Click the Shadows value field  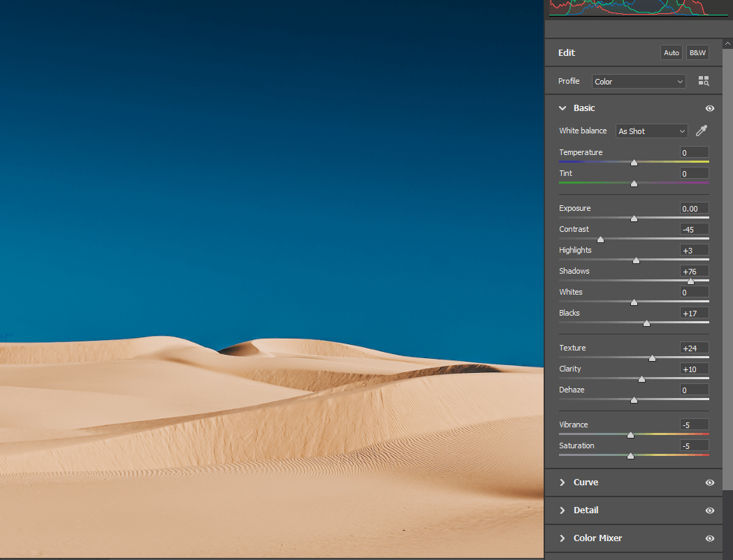pyautogui.click(x=693, y=271)
